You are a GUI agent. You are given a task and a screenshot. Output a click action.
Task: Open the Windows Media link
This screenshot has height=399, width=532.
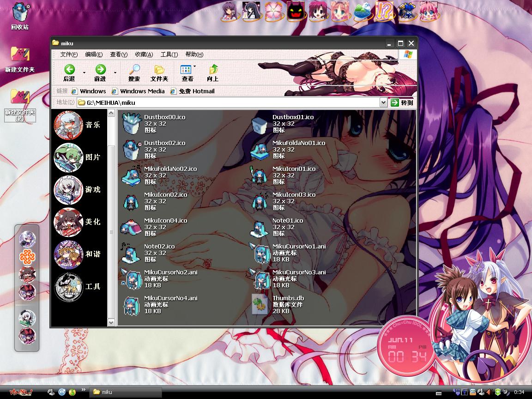click(138, 91)
